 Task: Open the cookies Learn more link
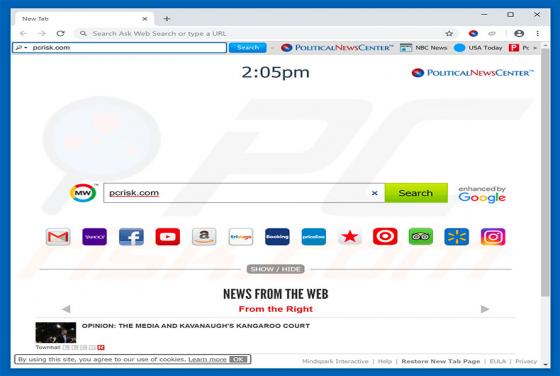click(x=208, y=359)
